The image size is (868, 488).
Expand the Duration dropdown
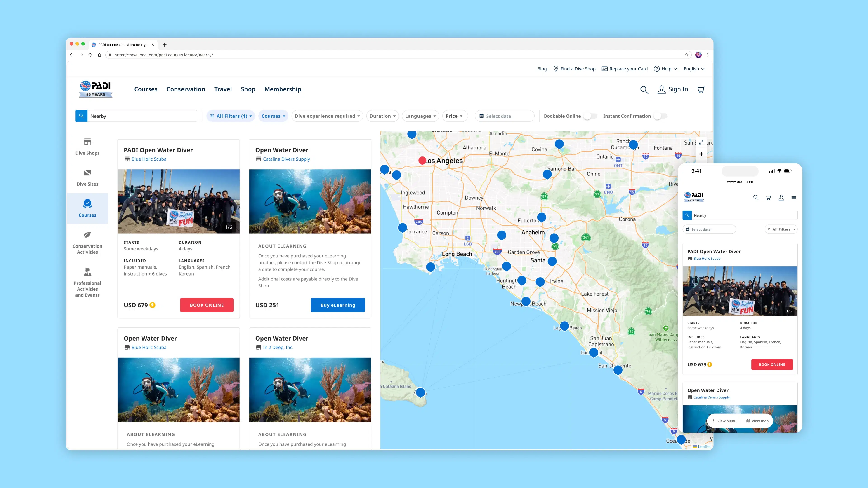click(x=382, y=116)
